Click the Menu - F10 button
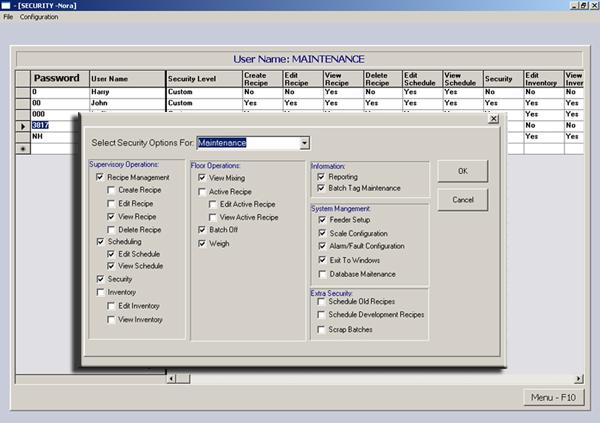Screen dimensions: 600x423 tap(553, 398)
